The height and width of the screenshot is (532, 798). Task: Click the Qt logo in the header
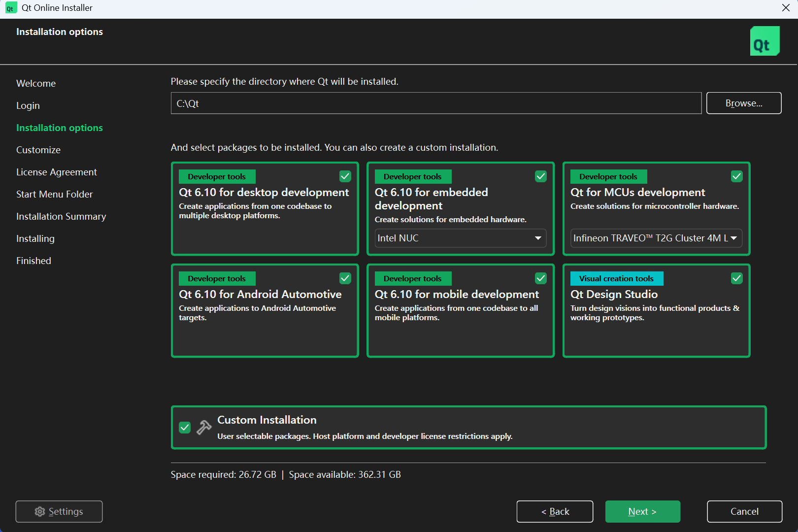765,41
